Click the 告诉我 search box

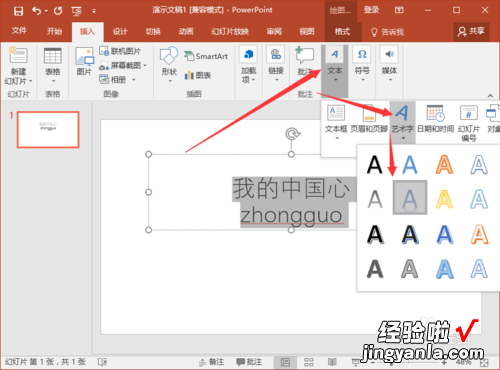388,32
